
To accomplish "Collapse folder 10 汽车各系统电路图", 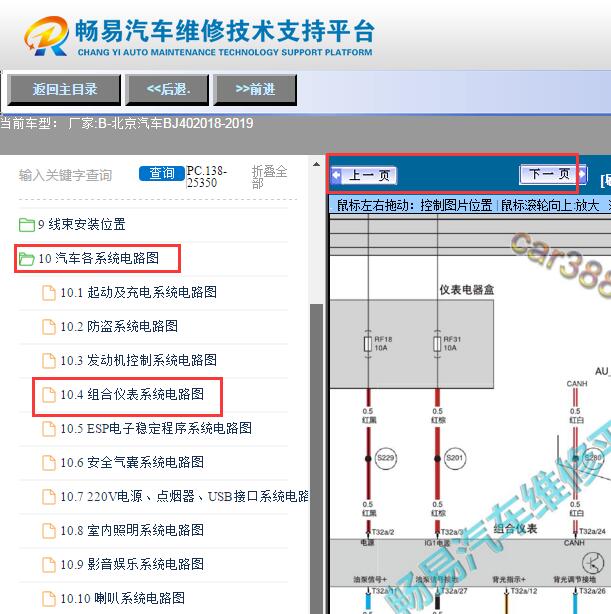I will 99,258.
